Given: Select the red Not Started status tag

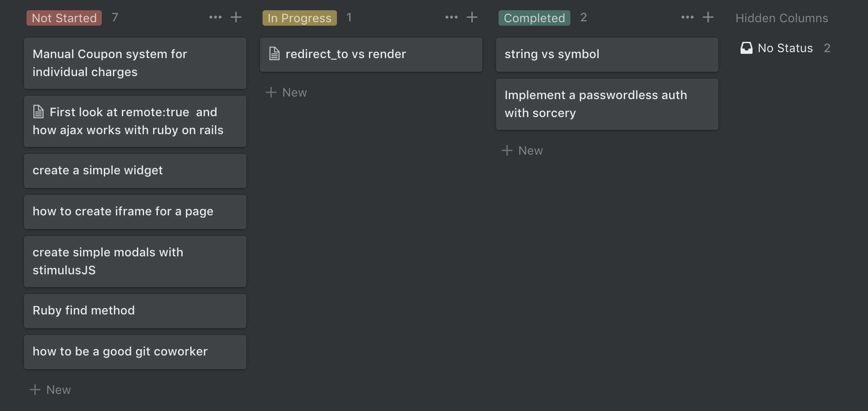Looking at the screenshot, I should point(64,18).
